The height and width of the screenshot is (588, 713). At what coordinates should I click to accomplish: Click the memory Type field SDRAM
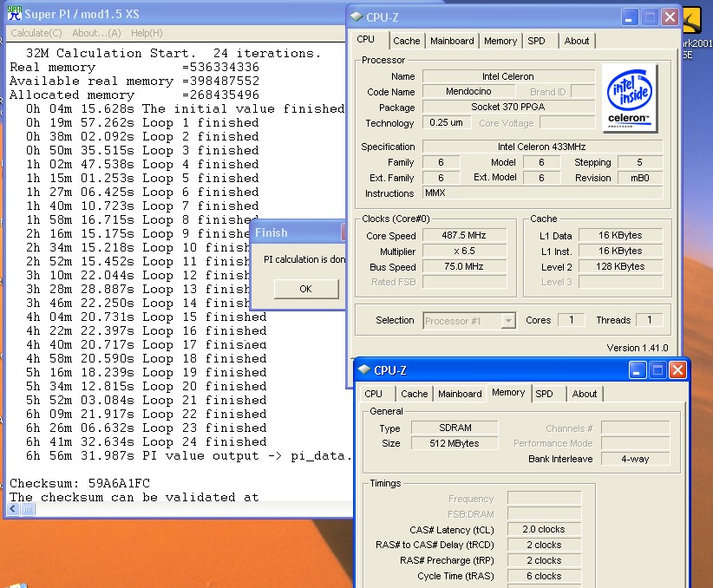pyautogui.click(x=455, y=428)
